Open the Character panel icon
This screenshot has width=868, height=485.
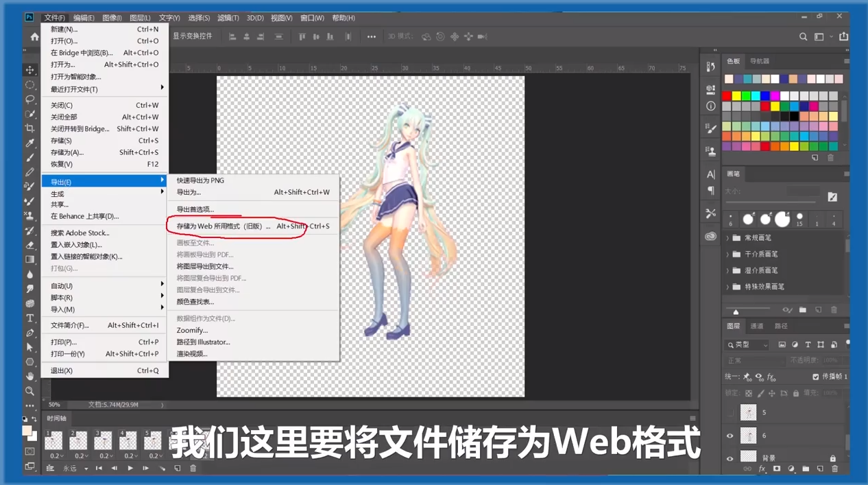point(711,174)
